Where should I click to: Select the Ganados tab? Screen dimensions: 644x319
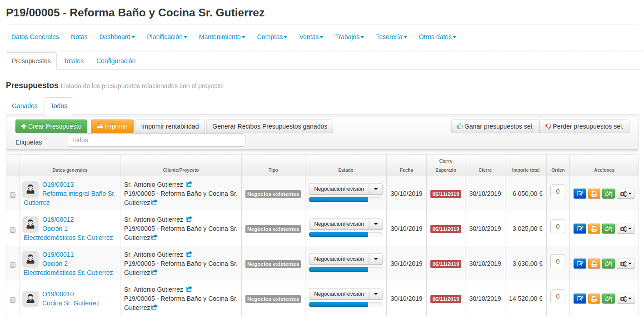25,106
